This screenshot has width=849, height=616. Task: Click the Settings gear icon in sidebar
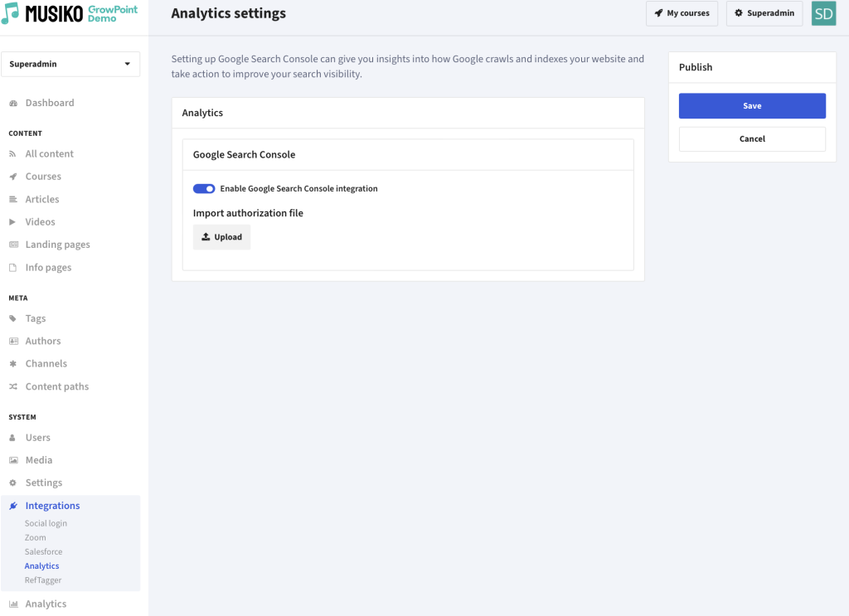pos(13,483)
